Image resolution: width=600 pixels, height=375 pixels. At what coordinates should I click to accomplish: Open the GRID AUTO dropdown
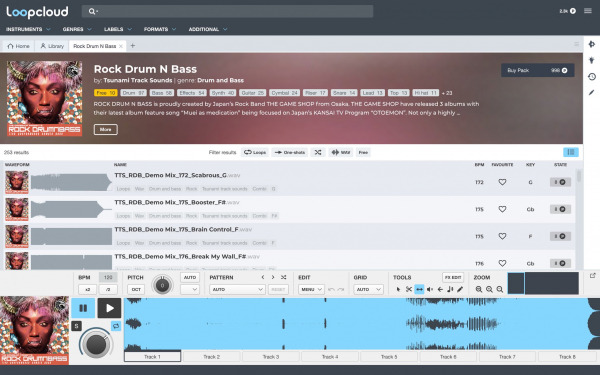[368, 289]
